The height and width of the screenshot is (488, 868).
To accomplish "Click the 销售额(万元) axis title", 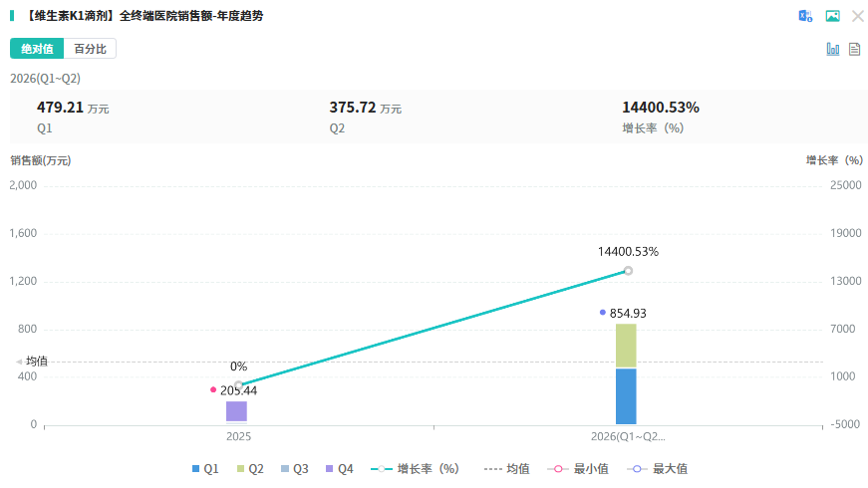I will pyautogui.click(x=41, y=160).
